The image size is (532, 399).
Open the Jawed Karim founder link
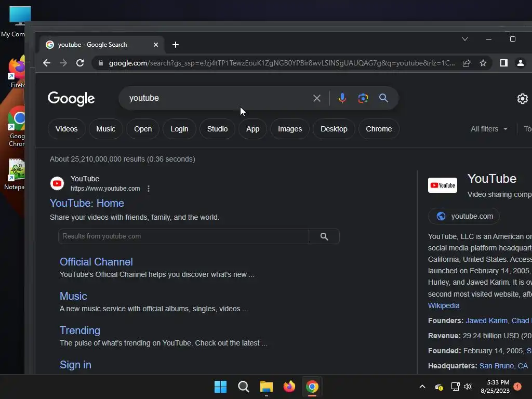tap(486, 321)
